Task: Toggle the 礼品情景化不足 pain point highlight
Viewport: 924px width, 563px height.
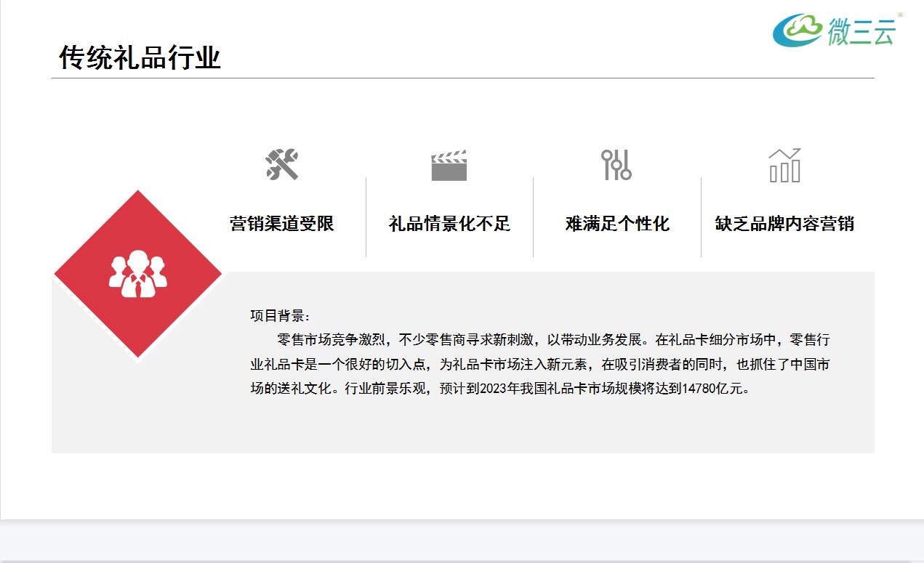Action: [x=449, y=224]
